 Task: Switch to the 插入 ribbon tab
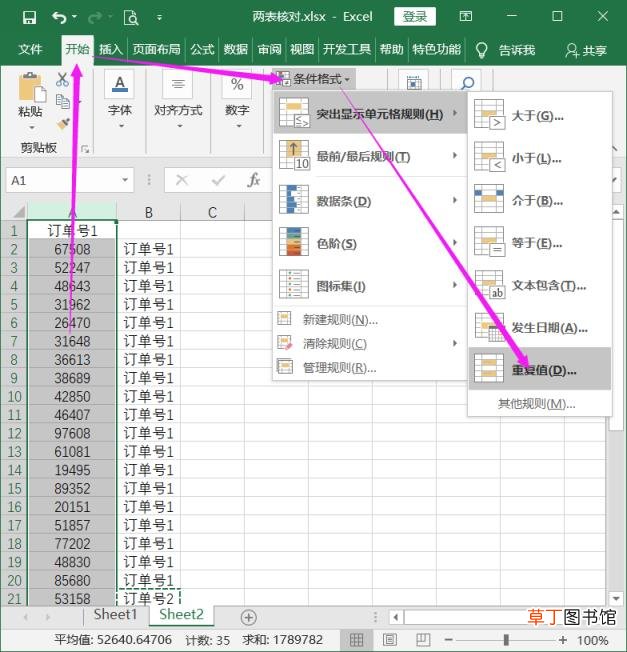tap(110, 50)
